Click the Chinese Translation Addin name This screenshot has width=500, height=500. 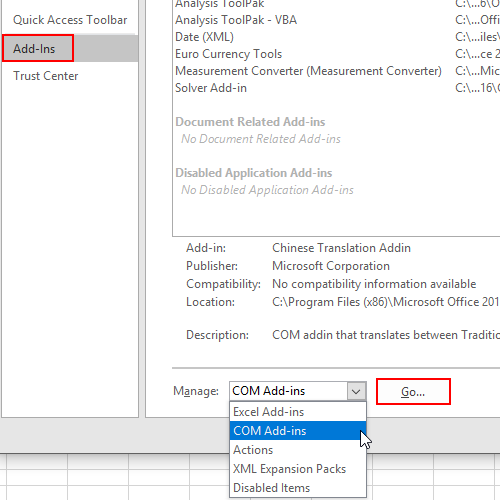tap(341, 248)
